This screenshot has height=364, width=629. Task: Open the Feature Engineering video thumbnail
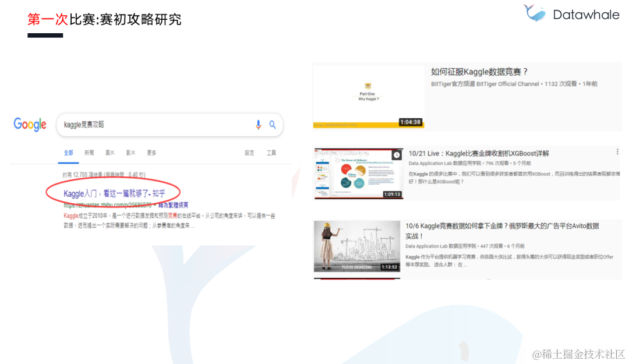click(357, 246)
